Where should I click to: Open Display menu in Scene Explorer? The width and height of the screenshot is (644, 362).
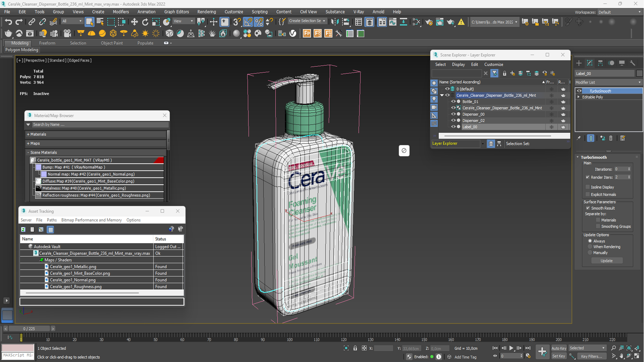[x=458, y=64]
